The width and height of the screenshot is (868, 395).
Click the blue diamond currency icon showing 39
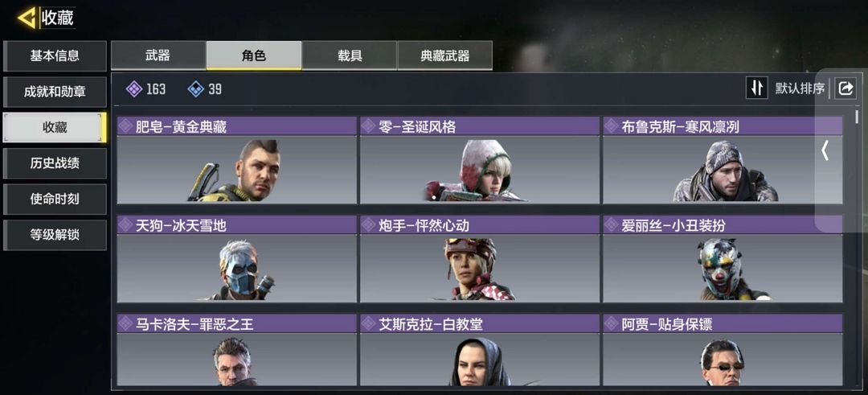(196, 88)
